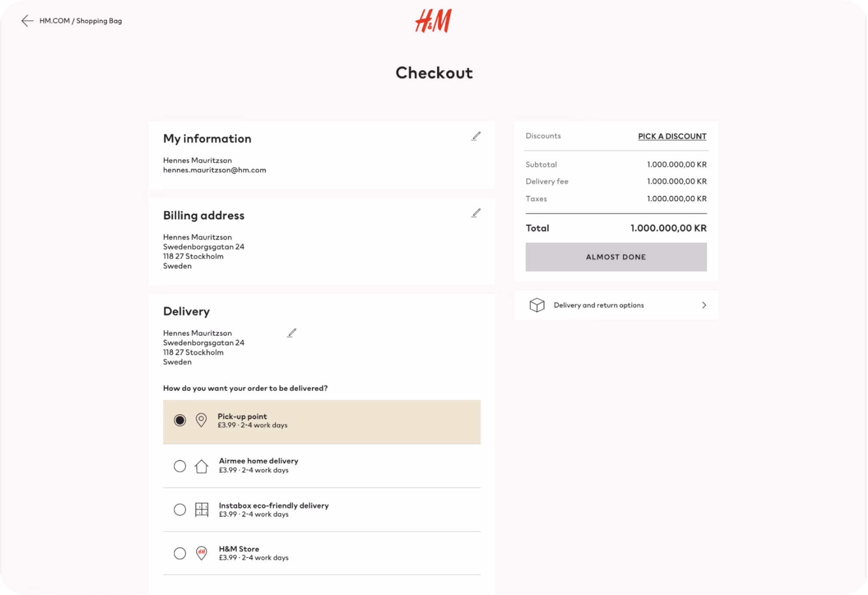Select Airmee home delivery radio button

[180, 466]
